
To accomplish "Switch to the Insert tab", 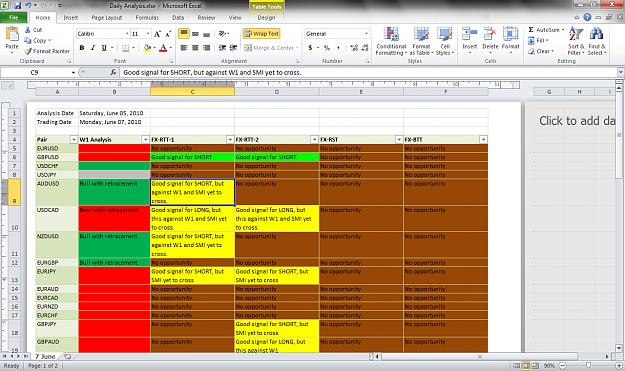I will coord(71,18).
